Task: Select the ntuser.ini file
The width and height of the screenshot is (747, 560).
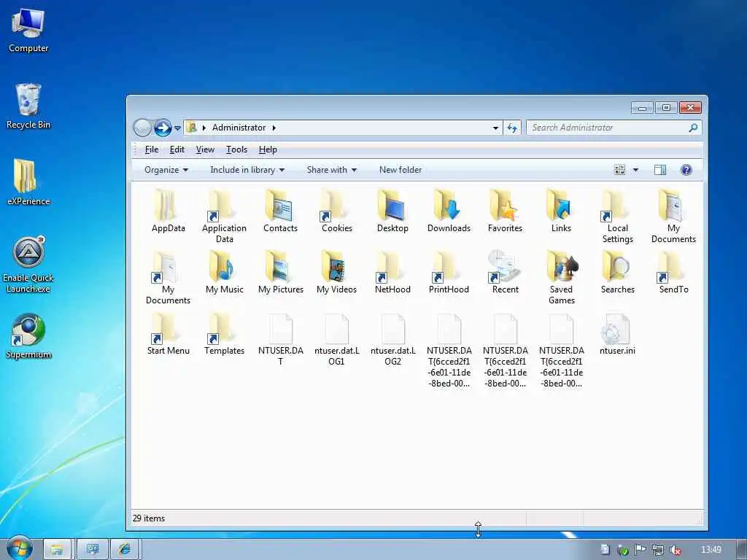Action: pyautogui.click(x=617, y=333)
